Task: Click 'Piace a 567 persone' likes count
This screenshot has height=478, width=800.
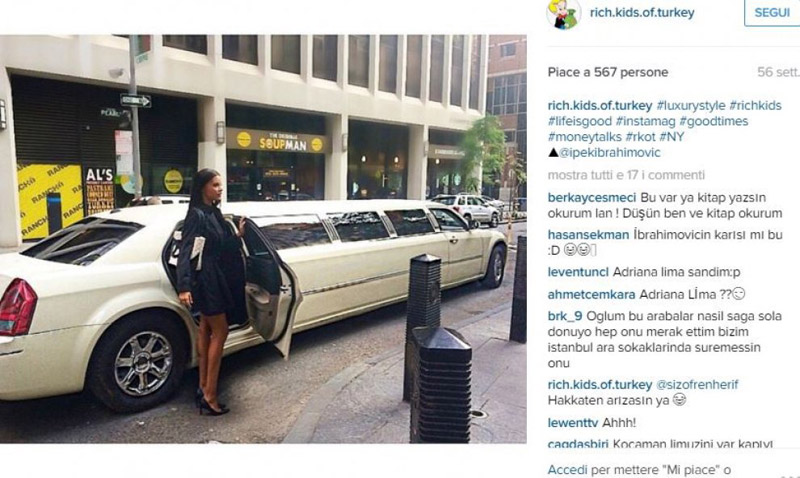Action: click(x=608, y=72)
